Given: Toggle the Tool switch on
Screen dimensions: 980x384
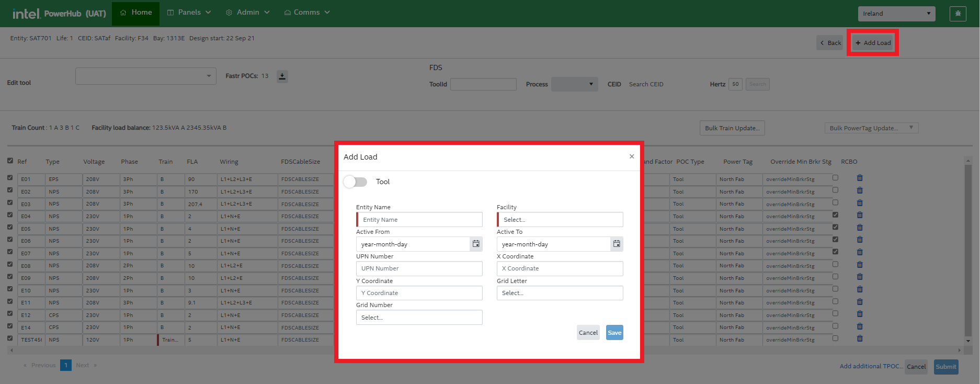Looking at the screenshot, I should click(356, 182).
